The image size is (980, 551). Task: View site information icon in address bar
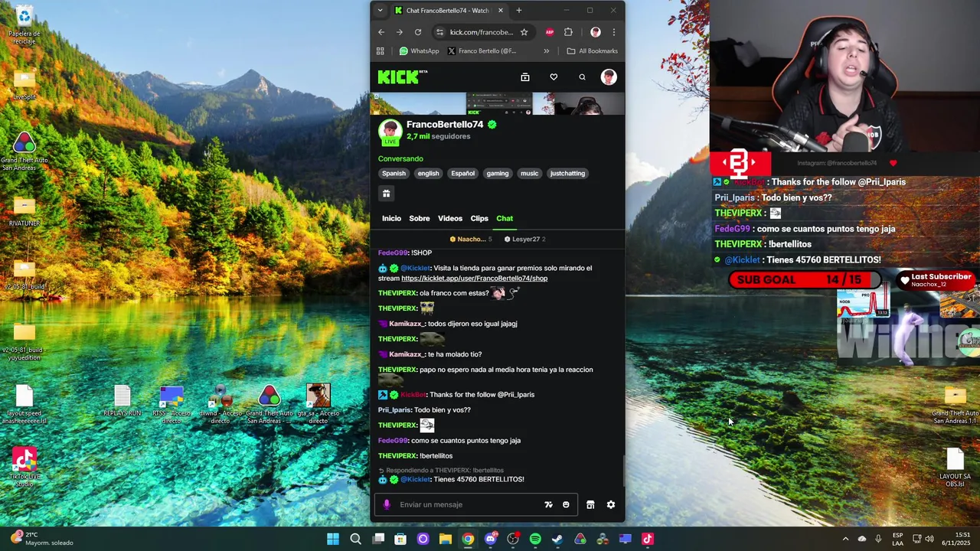click(439, 32)
